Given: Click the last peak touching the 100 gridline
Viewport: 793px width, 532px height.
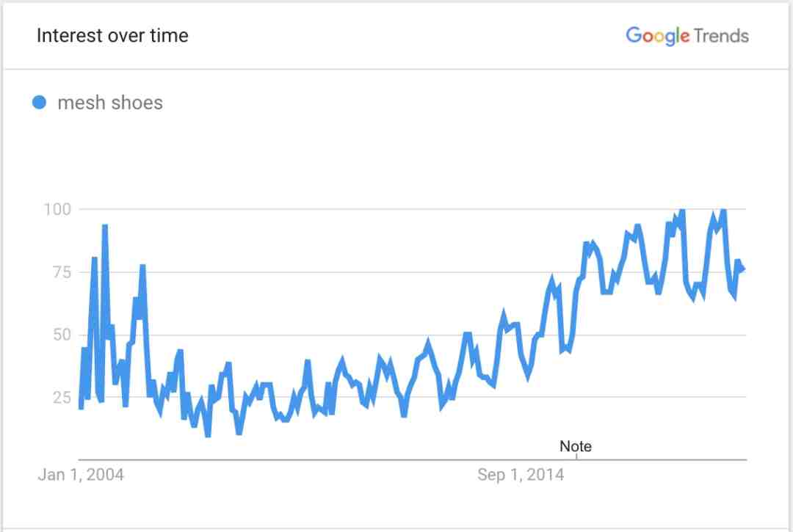Looking at the screenshot, I should click(x=723, y=211).
